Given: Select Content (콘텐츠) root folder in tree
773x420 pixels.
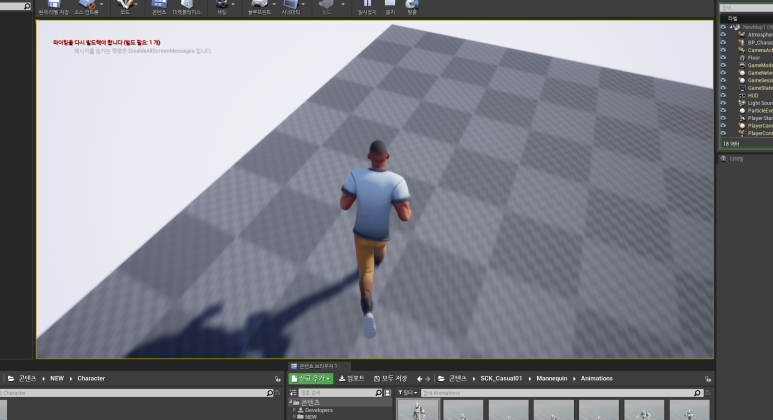Looking at the screenshot, I should pyautogui.click(x=310, y=403).
